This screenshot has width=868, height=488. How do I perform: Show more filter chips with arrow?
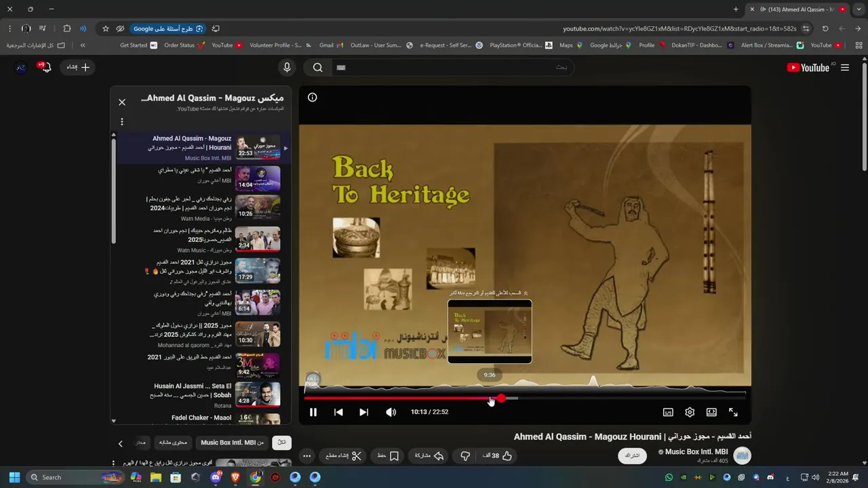point(121,443)
